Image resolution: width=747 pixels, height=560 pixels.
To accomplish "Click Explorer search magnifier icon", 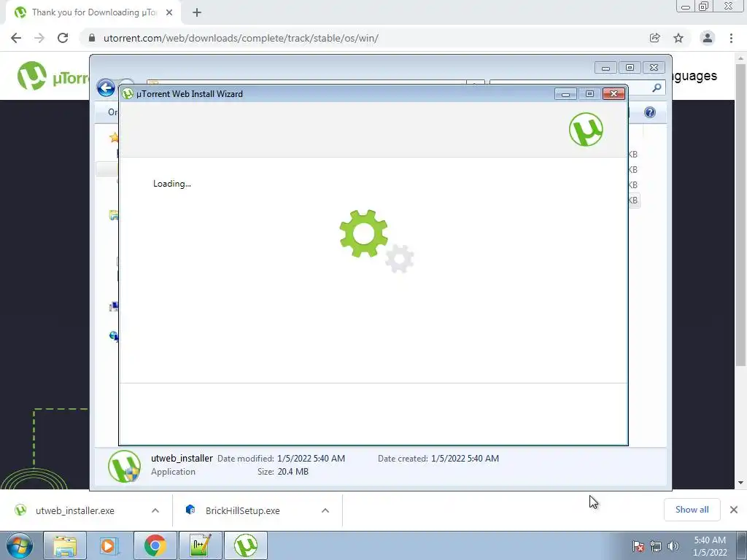I will pyautogui.click(x=657, y=87).
